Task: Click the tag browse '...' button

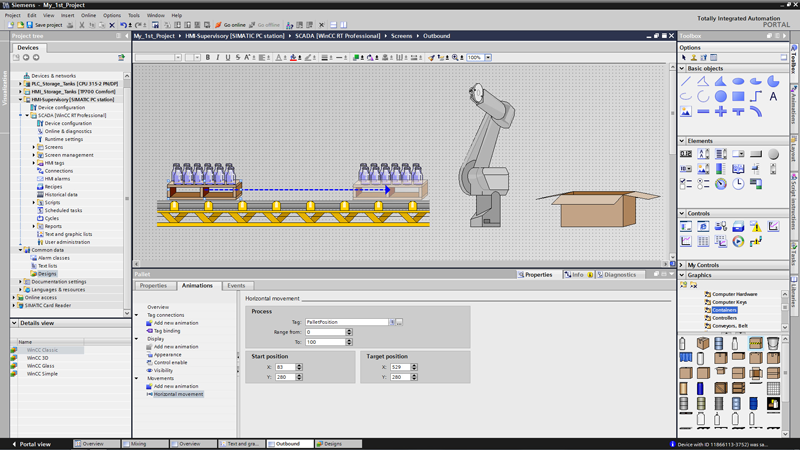Action: click(399, 322)
